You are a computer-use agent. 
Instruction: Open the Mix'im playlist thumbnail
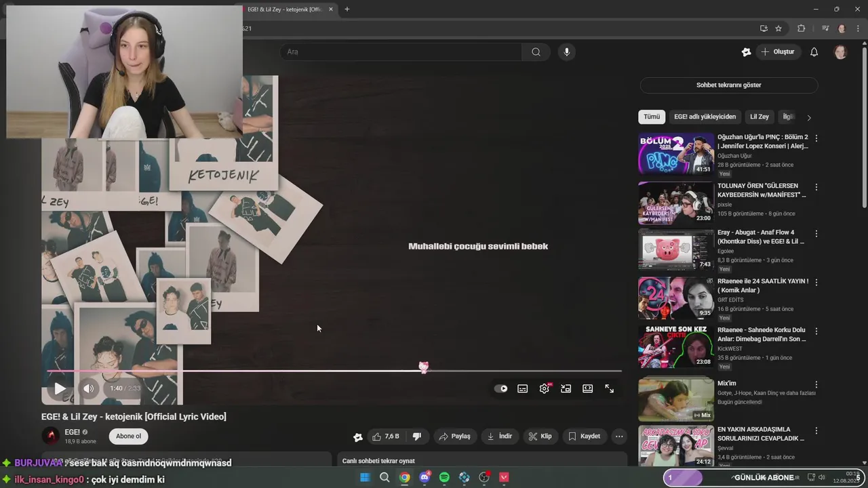pyautogui.click(x=676, y=399)
